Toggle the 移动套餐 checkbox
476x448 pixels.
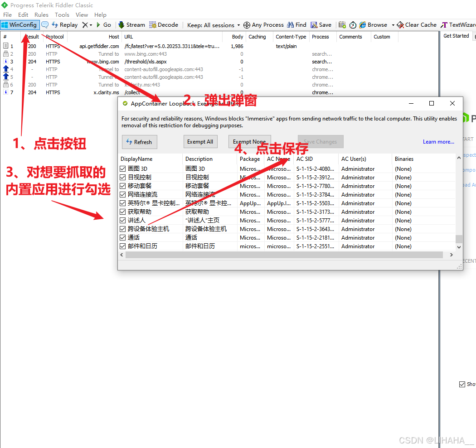click(x=123, y=186)
